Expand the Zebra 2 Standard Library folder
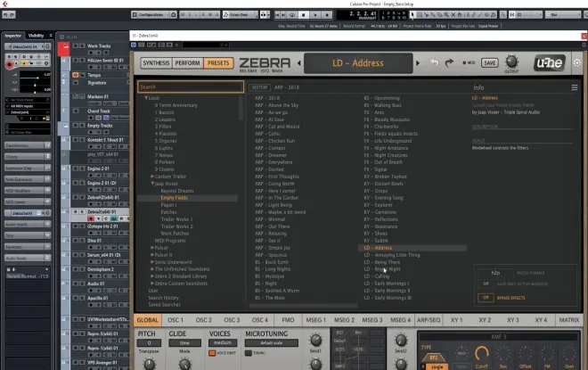Image resolution: width=588 pixels, height=370 pixels. 152,276
